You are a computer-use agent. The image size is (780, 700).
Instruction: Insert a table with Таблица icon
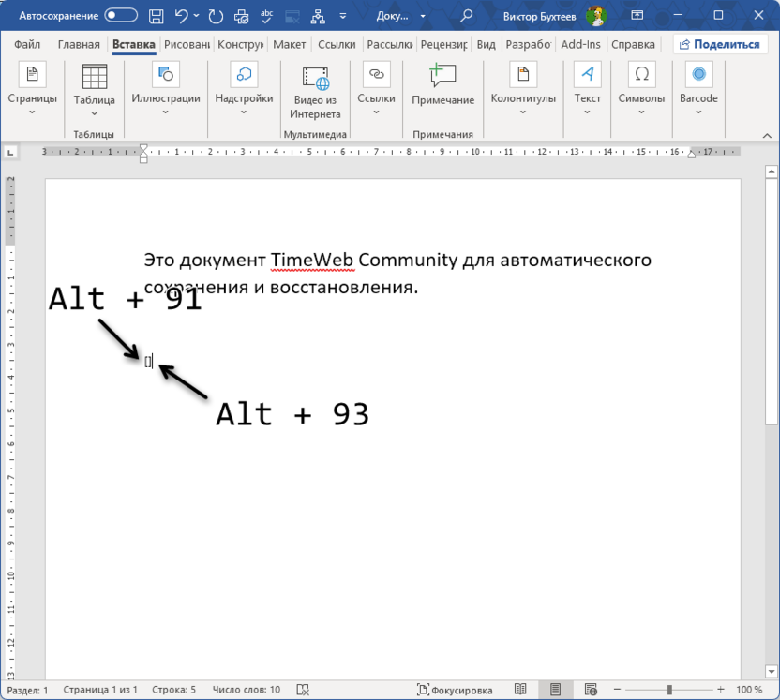pos(95,77)
